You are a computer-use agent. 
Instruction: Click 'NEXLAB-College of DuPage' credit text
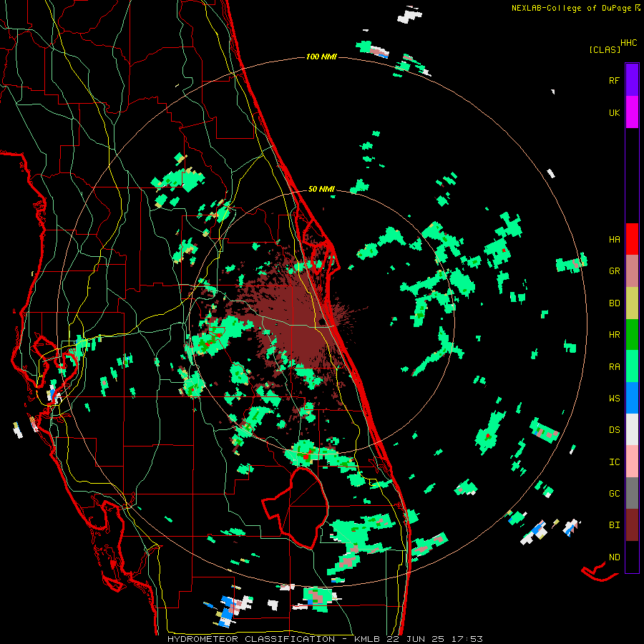[571, 8]
